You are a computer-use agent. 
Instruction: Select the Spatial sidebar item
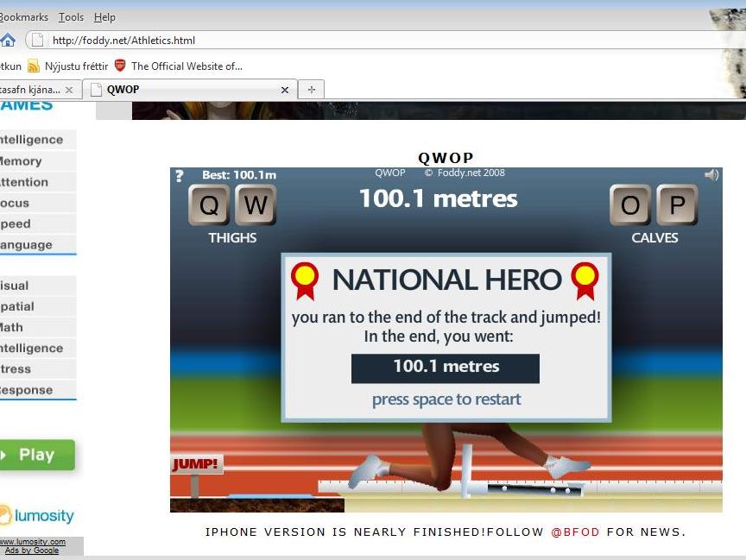click(38, 306)
